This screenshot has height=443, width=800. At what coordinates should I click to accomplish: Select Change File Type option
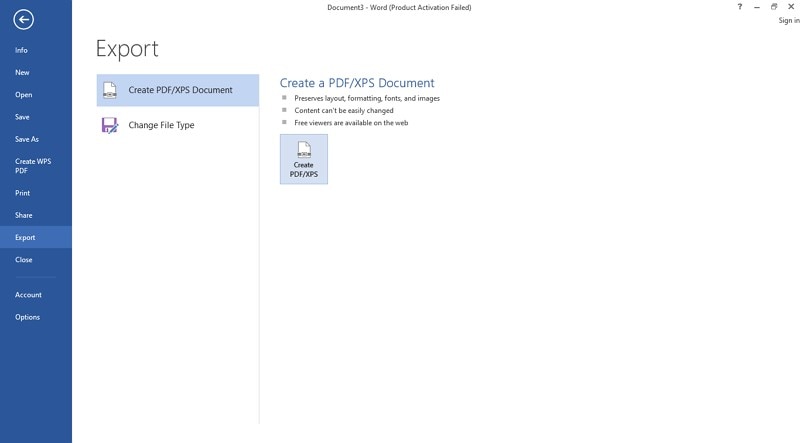(x=178, y=125)
